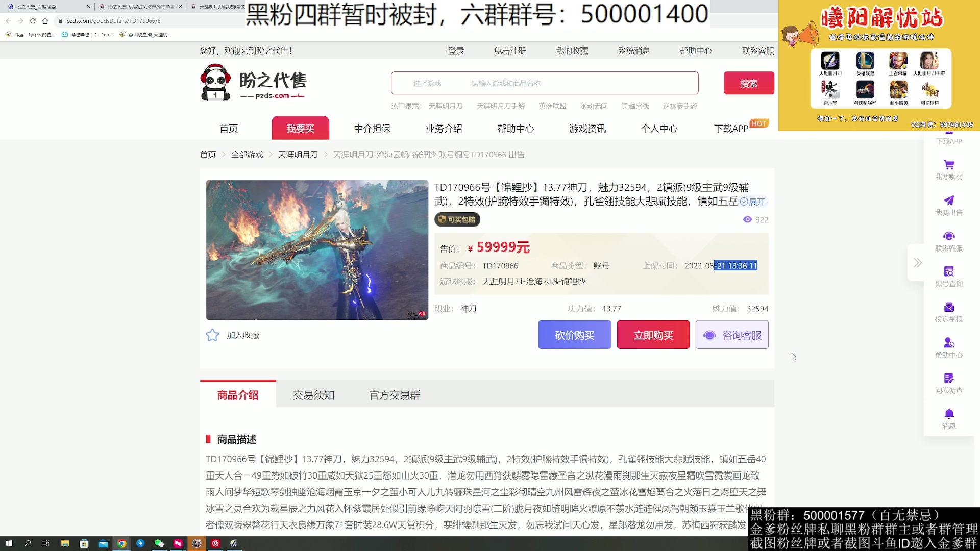Click the 立即购买 purchase button
Screen dimensions: 980x551
coord(653,335)
